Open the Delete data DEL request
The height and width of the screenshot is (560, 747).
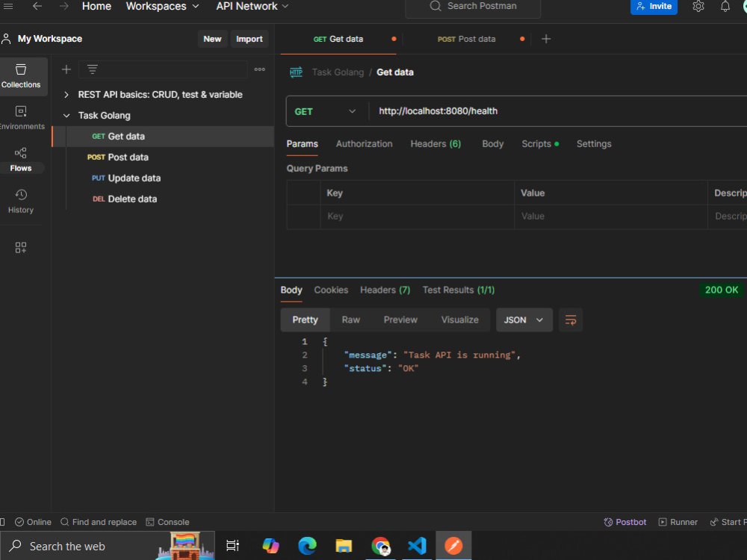coord(163,199)
